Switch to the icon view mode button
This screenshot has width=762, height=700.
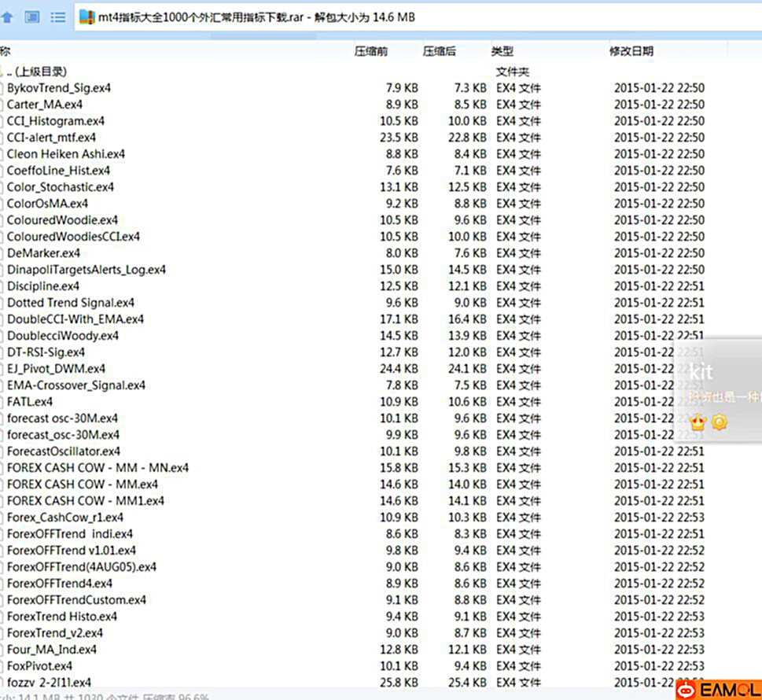tap(32, 17)
